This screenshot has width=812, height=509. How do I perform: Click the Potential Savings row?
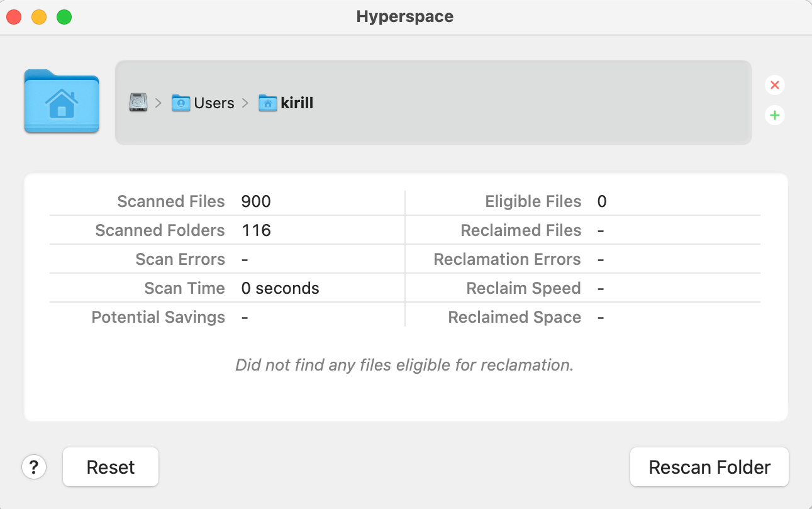[x=158, y=317]
